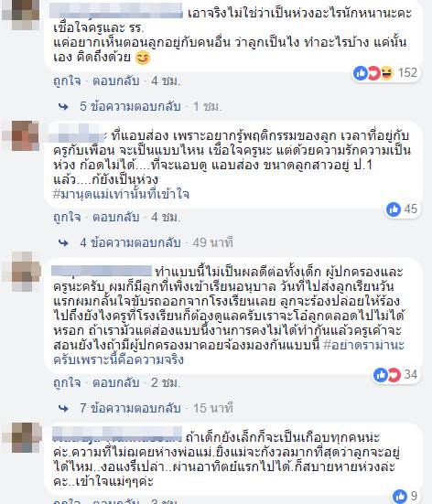The image size is (432, 504).
Task: Expand the 4 ข้อความตอบกลับ thread
Action: (x=130, y=242)
